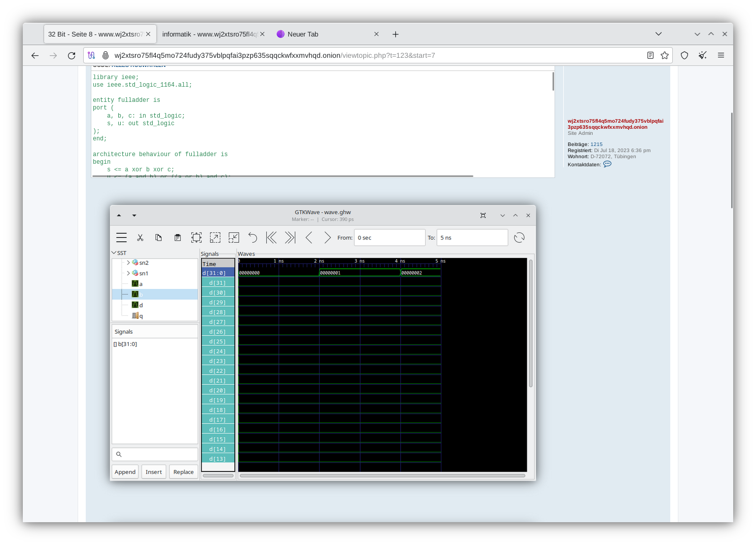Screen dimensions: 756x545
Task: Zoom fit the waveform view
Action: pyautogui.click(x=196, y=237)
